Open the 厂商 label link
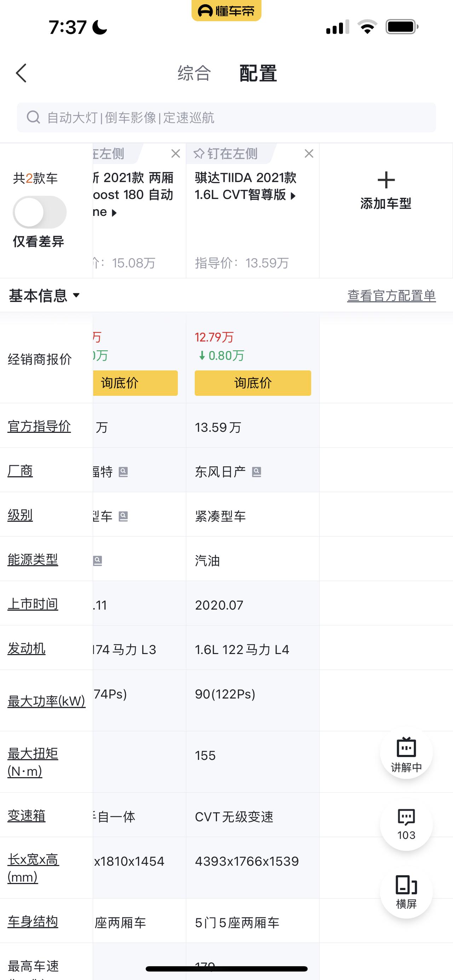Image resolution: width=453 pixels, height=980 pixels. pos(20,471)
